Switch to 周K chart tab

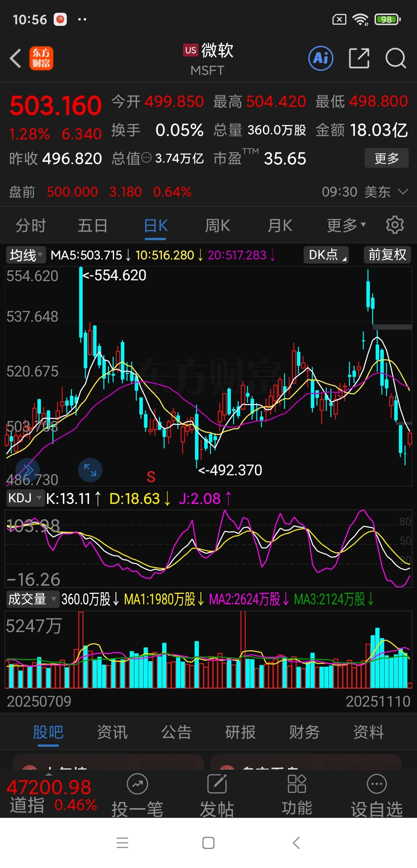[217, 225]
